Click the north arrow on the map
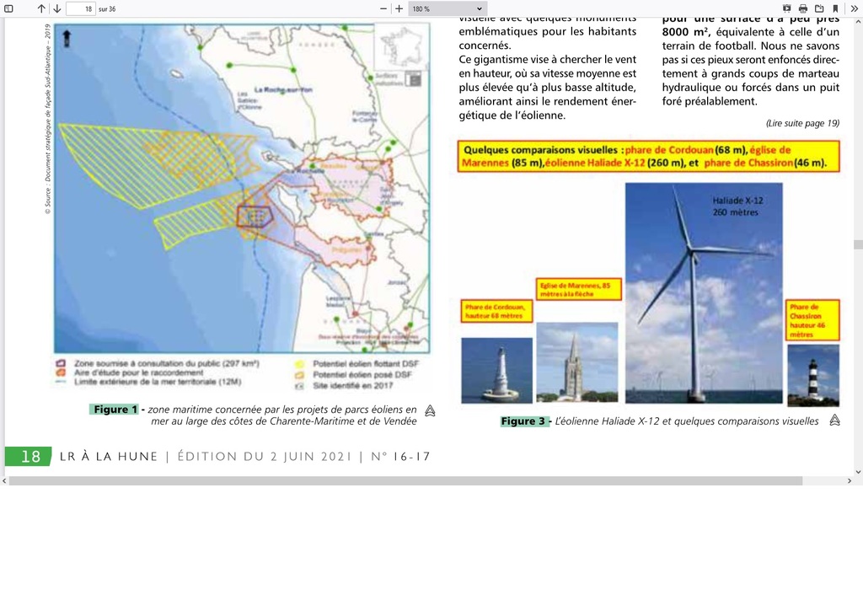 tap(67, 38)
